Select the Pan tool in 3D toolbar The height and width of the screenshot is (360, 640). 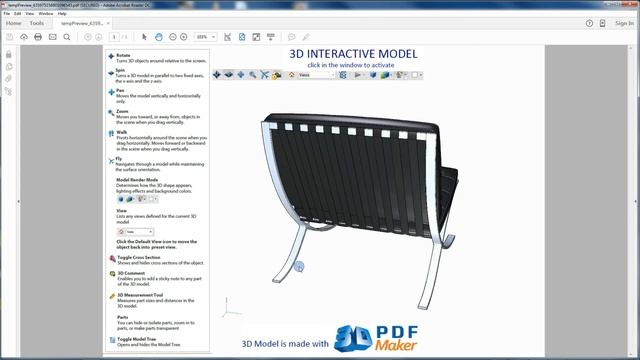tap(241, 75)
